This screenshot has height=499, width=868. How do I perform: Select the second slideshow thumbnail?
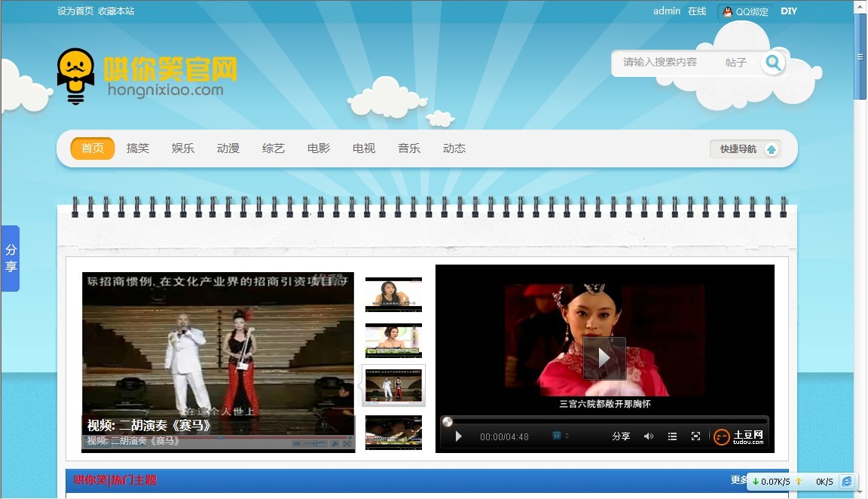(393, 341)
